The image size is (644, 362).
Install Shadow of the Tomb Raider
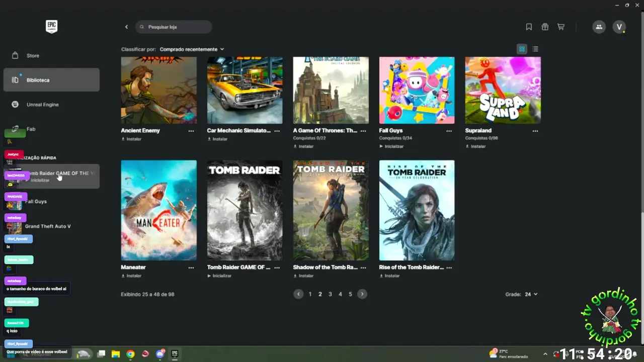click(303, 276)
